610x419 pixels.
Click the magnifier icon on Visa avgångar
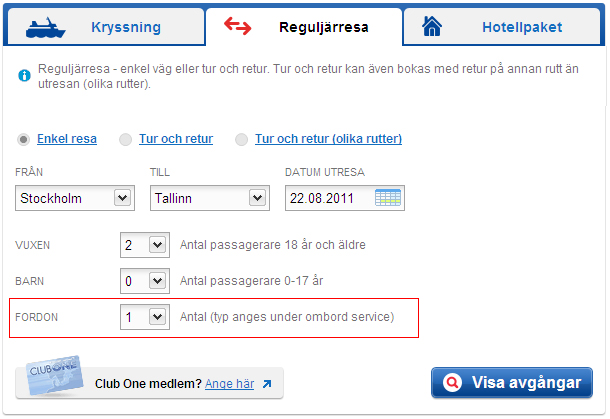(452, 382)
